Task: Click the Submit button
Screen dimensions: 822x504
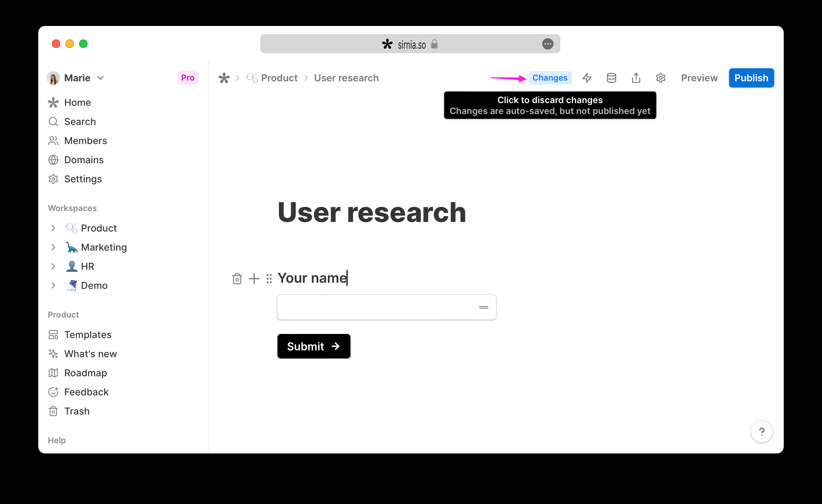Action: tap(314, 346)
